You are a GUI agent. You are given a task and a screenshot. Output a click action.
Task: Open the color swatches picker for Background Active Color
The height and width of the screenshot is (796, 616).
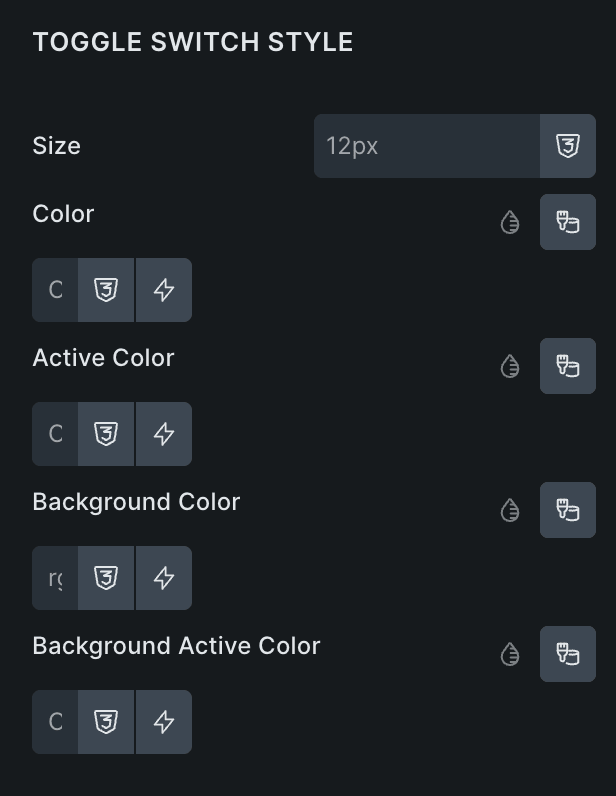coord(568,654)
